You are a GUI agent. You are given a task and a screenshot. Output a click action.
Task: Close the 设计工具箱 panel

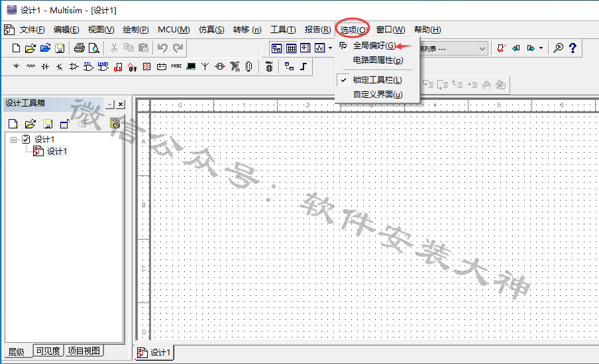pyautogui.click(x=121, y=104)
